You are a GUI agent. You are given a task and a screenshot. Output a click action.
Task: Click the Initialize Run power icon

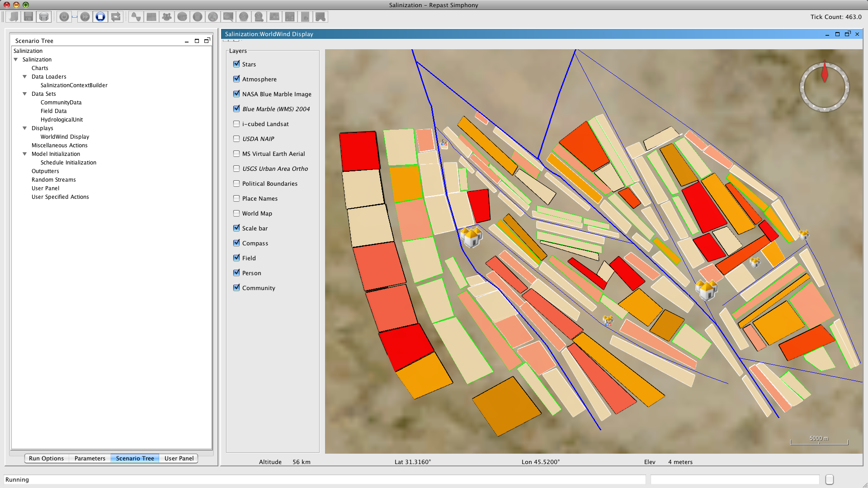pyautogui.click(x=64, y=17)
